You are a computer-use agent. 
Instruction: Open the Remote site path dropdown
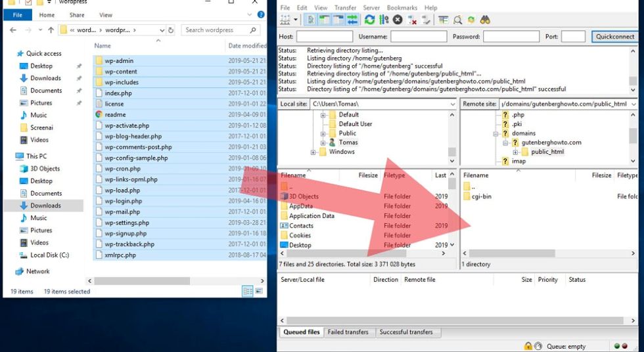633,104
